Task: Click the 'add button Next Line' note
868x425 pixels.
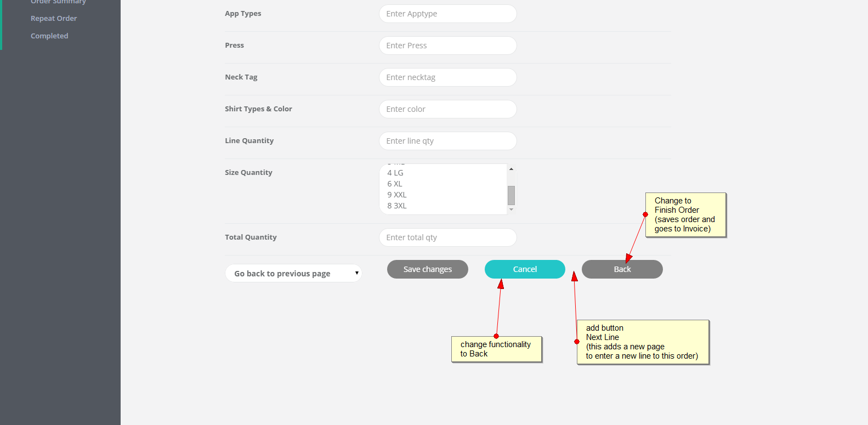Action: pos(643,342)
